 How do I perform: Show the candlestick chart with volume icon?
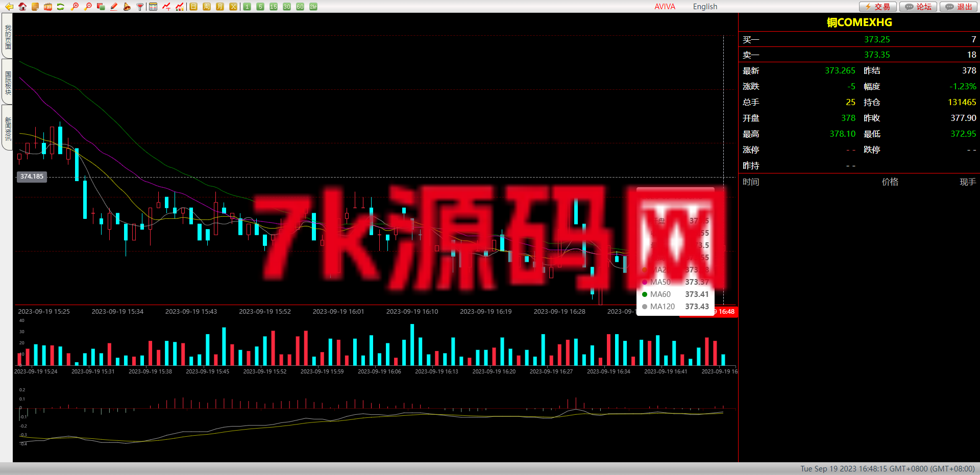click(x=180, y=7)
